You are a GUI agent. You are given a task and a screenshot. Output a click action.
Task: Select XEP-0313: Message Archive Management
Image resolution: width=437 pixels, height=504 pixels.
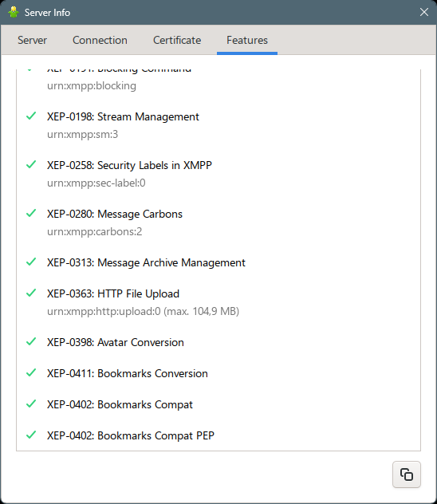(x=146, y=262)
